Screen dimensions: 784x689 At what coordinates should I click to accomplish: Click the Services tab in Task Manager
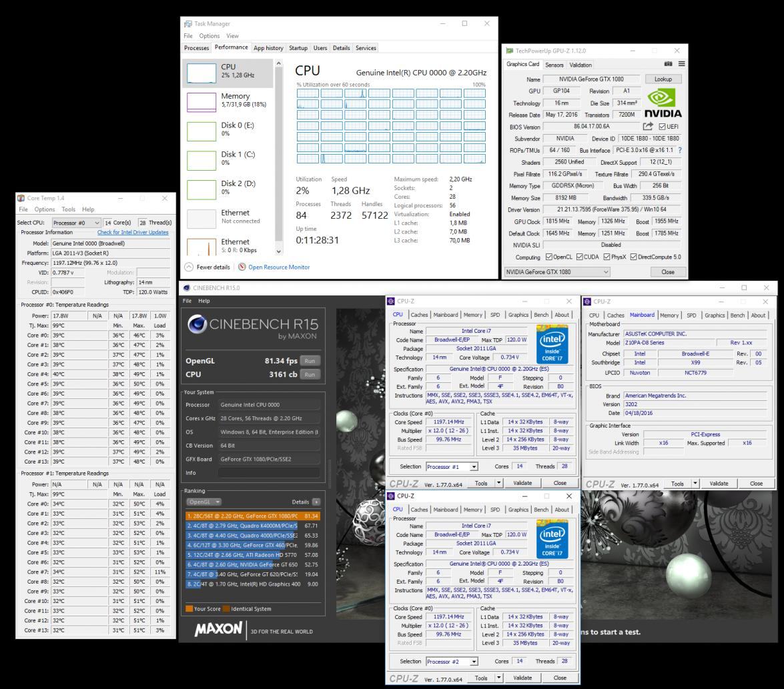pyautogui.click(x=366, y=48)
